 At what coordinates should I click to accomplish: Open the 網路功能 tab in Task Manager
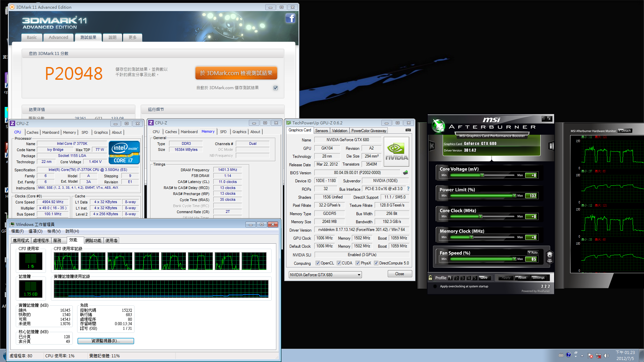pos(93,241)
